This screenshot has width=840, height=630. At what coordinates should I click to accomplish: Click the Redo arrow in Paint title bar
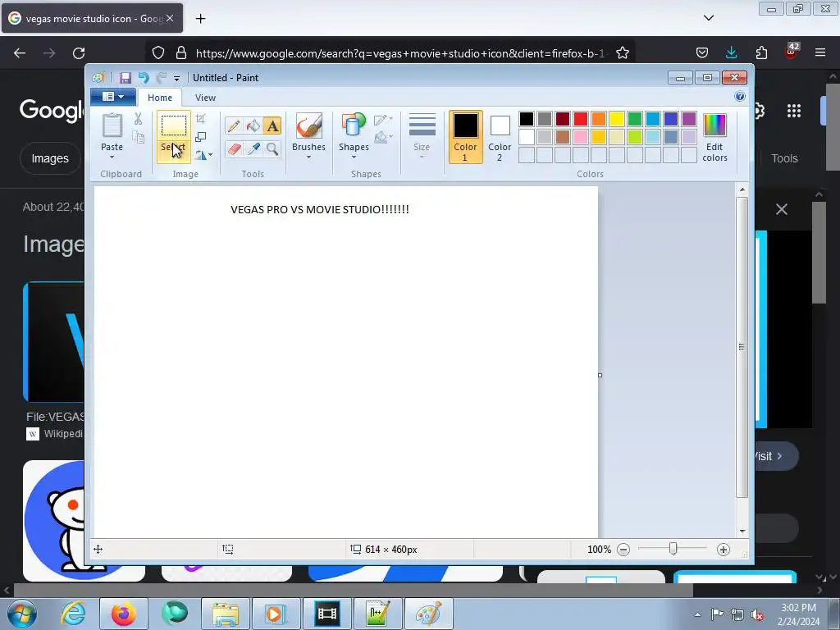(162, 78)
